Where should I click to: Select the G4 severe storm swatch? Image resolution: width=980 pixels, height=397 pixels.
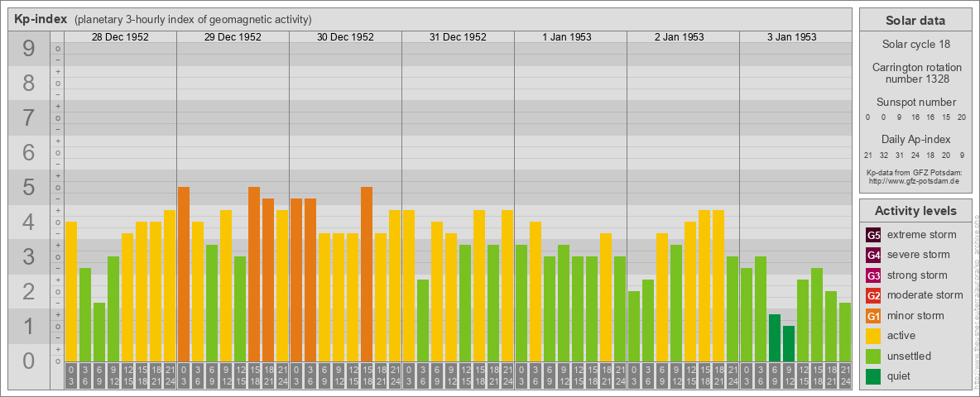click(873, 256)
